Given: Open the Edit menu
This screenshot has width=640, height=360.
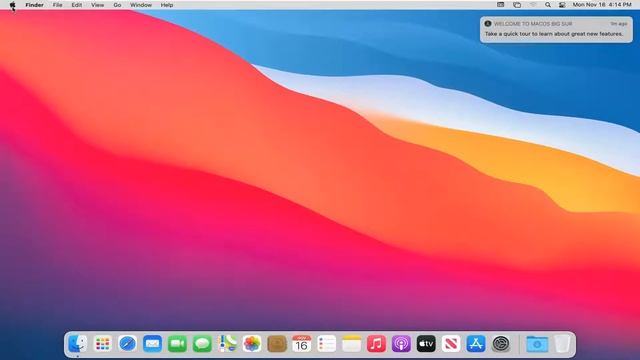Looking at the screenshot, I should point(77,5).
